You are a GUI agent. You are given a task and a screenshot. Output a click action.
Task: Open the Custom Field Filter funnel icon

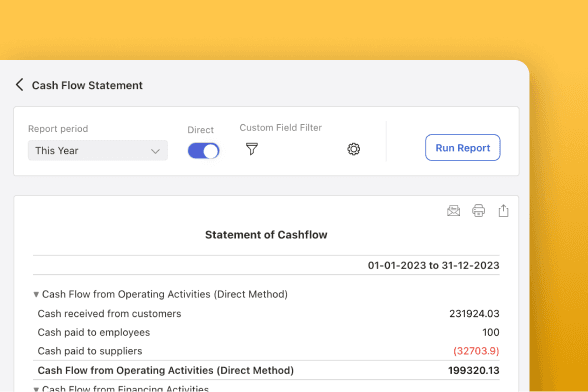click(252, 149)
